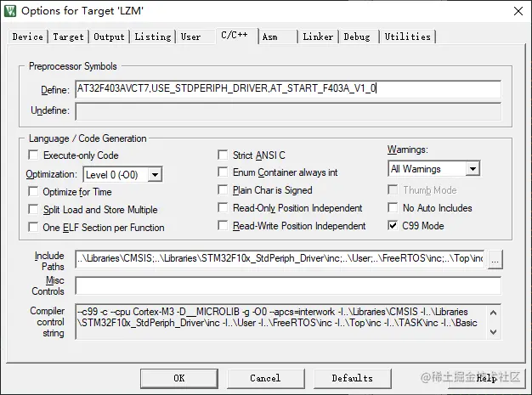Enable One ELF Section per Function
532x395 pixels.
(x=33, y=227)
